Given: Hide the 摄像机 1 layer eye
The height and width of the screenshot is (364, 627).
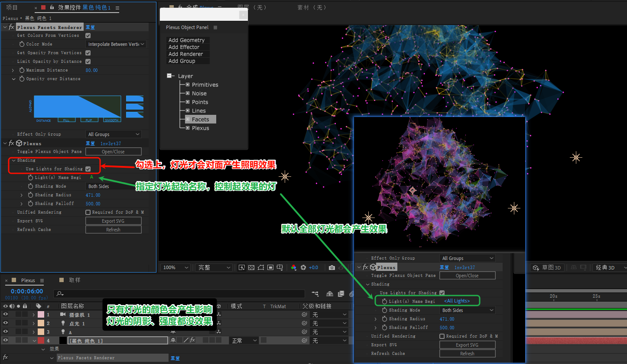Looking at the screenshot, I should pos(5,315).
